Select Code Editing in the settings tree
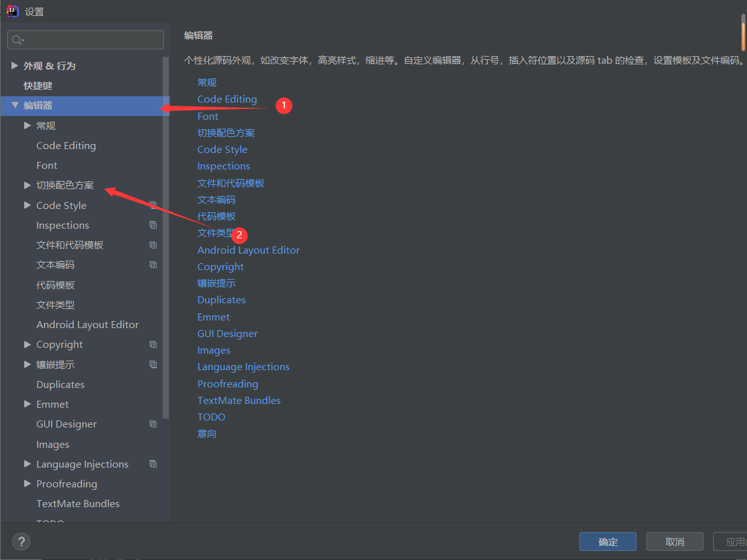This screenshot has width=747, height=560. click(x=66, y=146)
